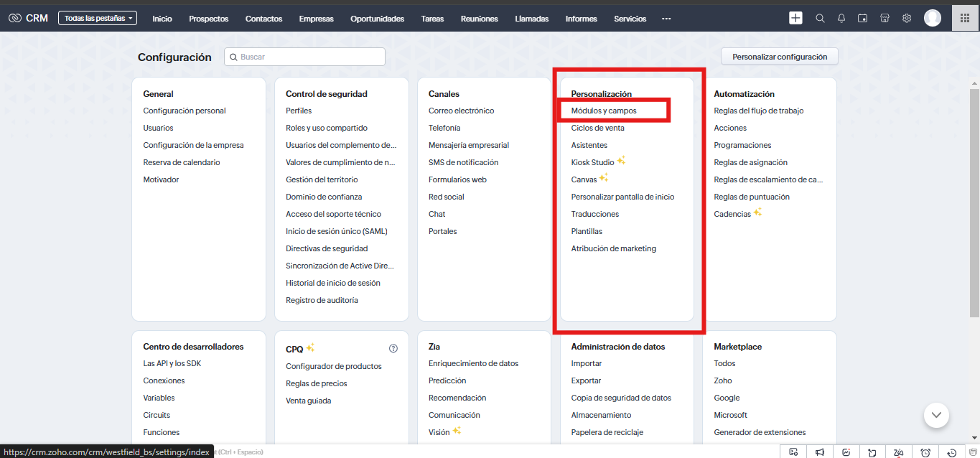This screenshot has width=980, height=458.
Task: Click the megaphone announcements icon
Action: click(820, 452)
